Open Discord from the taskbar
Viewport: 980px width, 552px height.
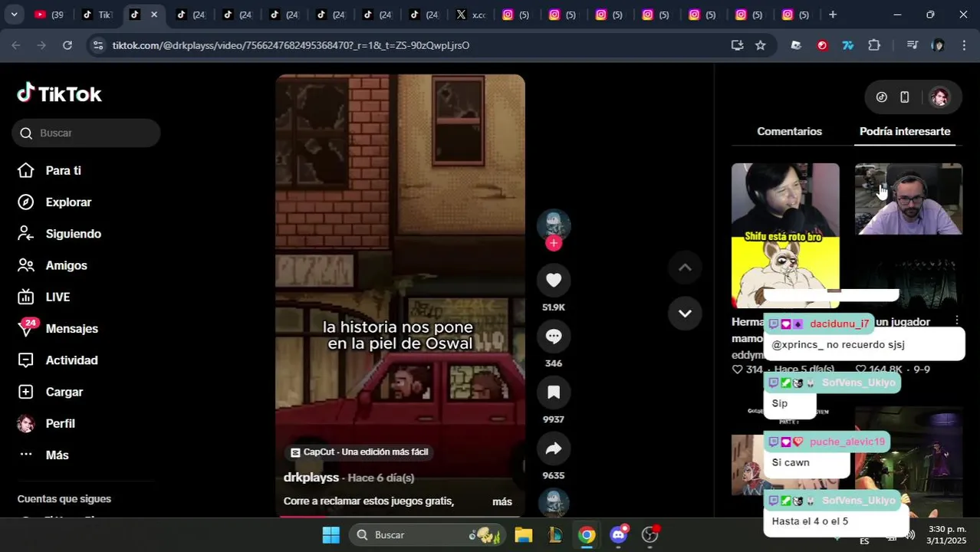[x=618, y=534]
